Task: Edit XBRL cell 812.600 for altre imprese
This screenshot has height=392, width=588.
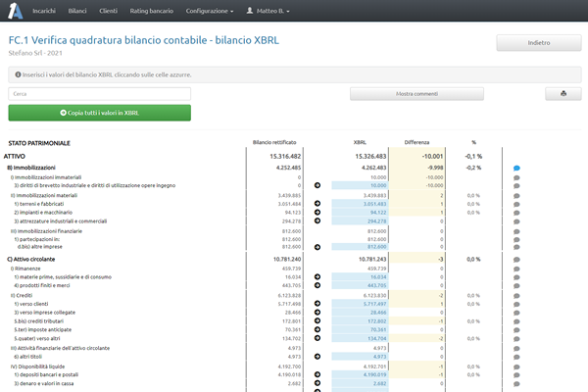Action: point(360,247)
